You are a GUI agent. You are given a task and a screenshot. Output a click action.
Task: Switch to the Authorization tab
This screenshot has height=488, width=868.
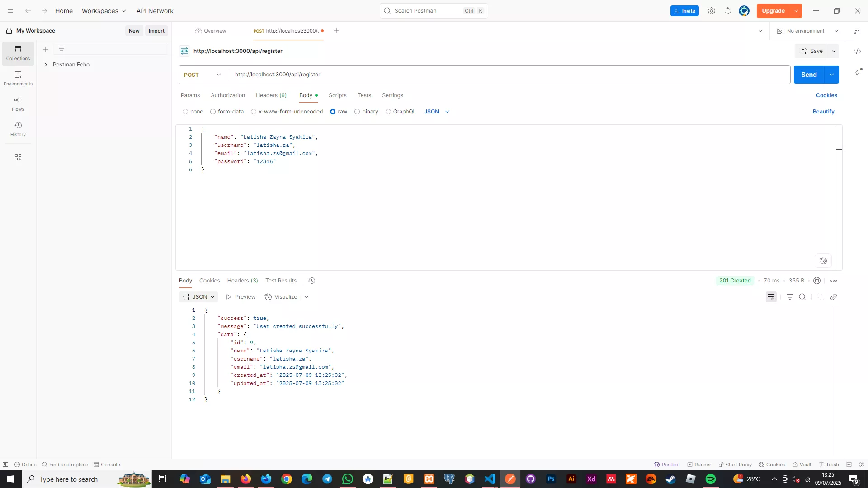tap(228, 95)
